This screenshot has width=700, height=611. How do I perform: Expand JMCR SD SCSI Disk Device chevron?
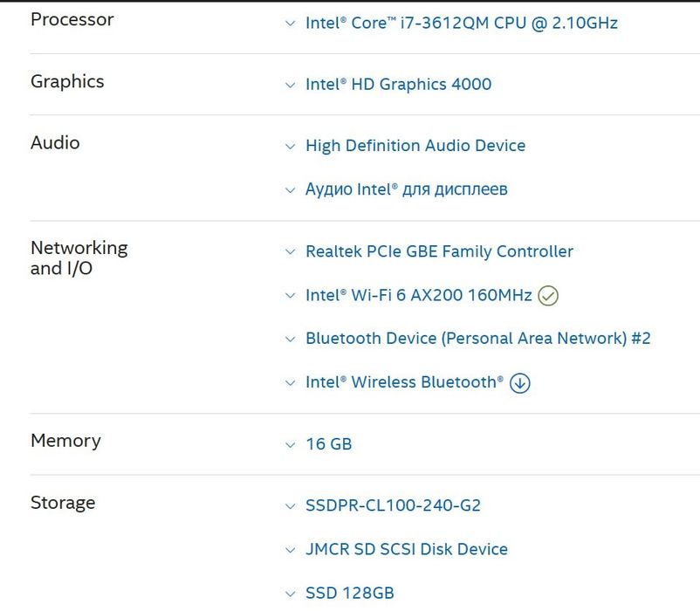pos(290,550)
